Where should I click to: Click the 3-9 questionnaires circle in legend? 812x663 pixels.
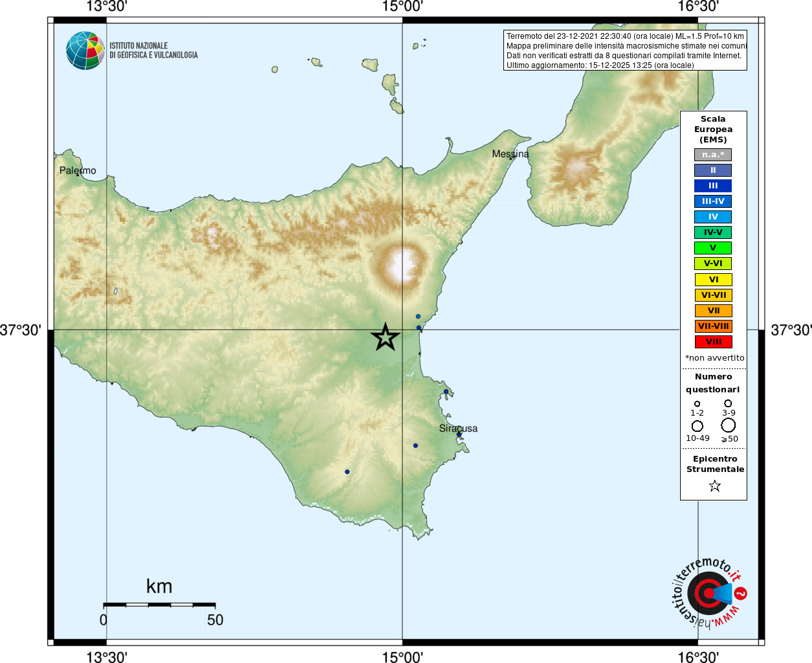728,403
